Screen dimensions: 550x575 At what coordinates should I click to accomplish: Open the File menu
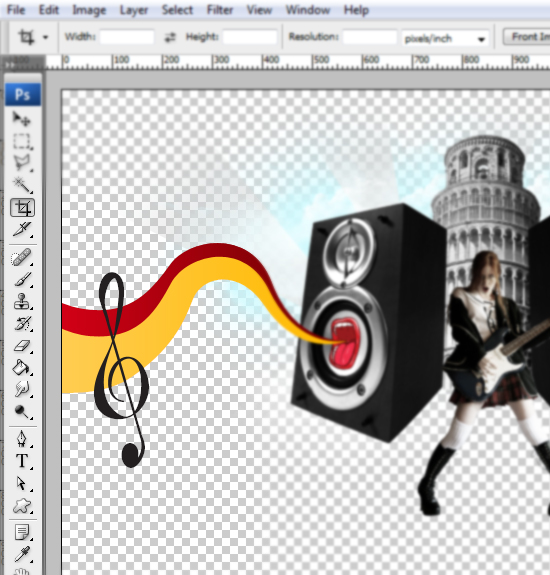(16, 10)
